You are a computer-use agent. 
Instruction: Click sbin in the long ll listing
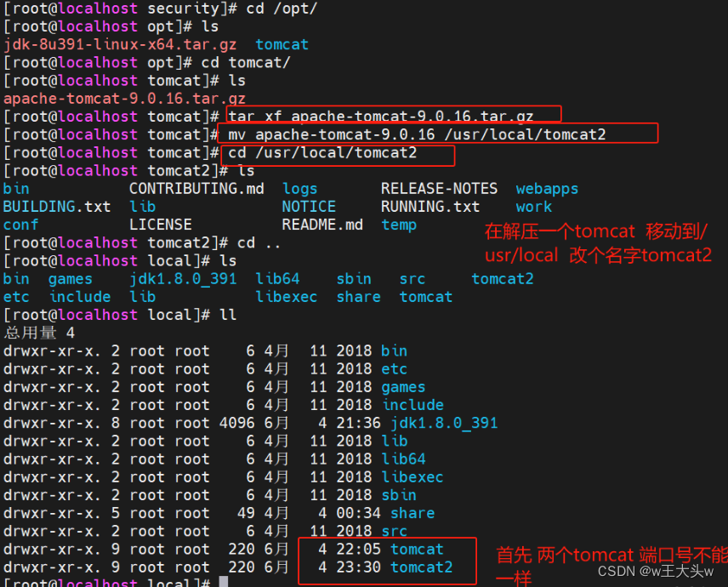[x=399, y=495]
